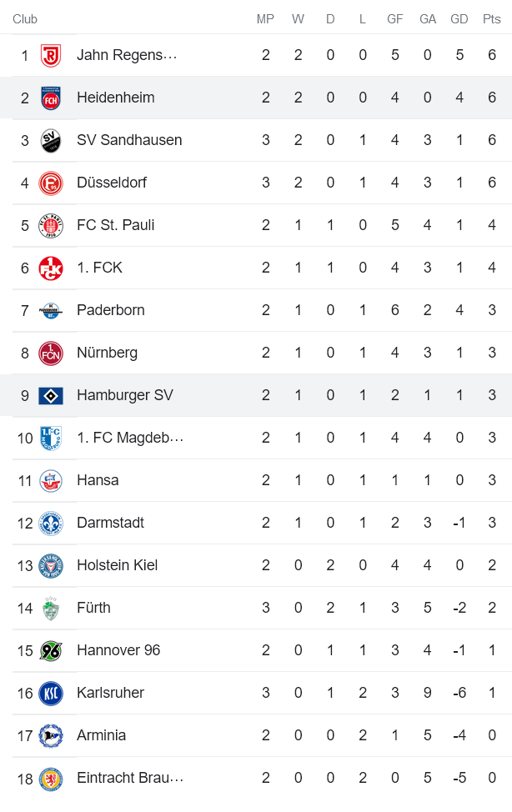The image size is (512, 812).
Task: Expand the shortened 1. FC Magdeburg label
Action: [x=130, y=437]
